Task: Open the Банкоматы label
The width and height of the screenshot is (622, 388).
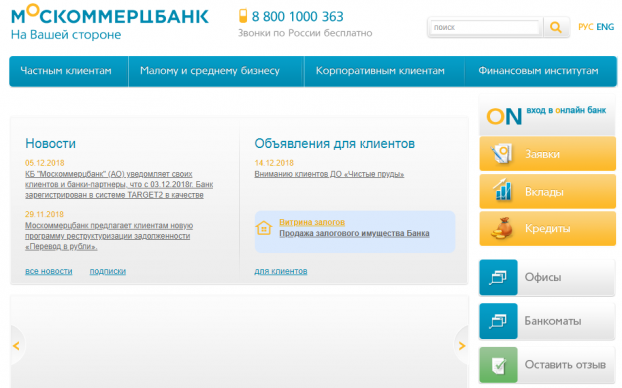Action: 553,321
